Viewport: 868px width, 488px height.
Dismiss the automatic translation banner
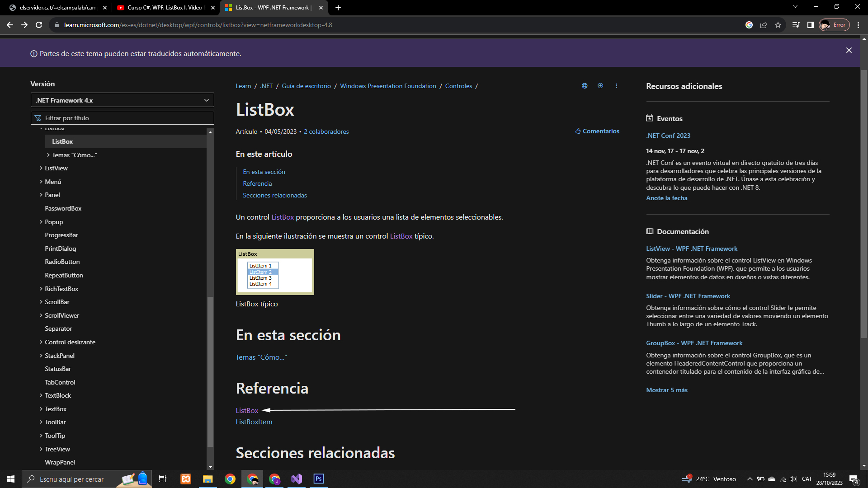click(x=849, y=50)
